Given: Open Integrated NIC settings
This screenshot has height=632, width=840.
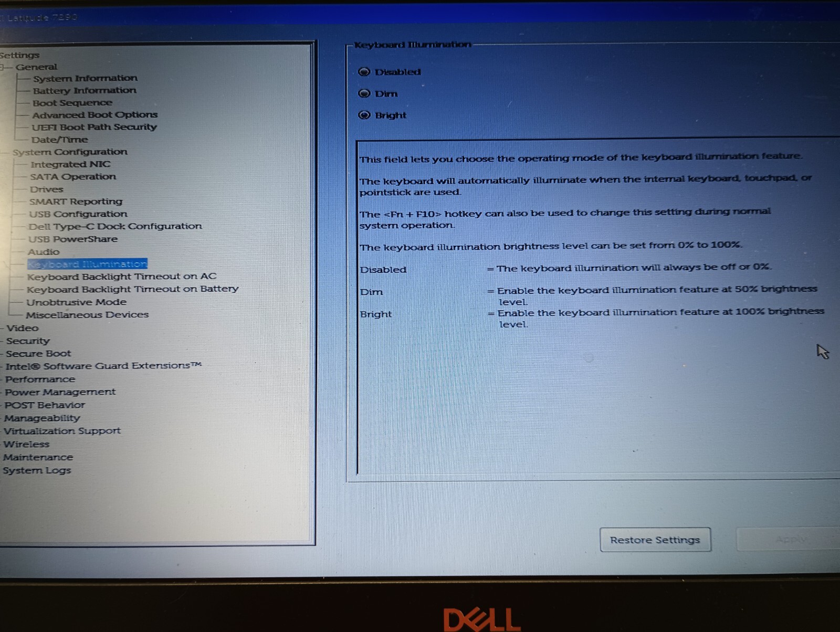Looking at the screenshot, I should click(70, 164).
